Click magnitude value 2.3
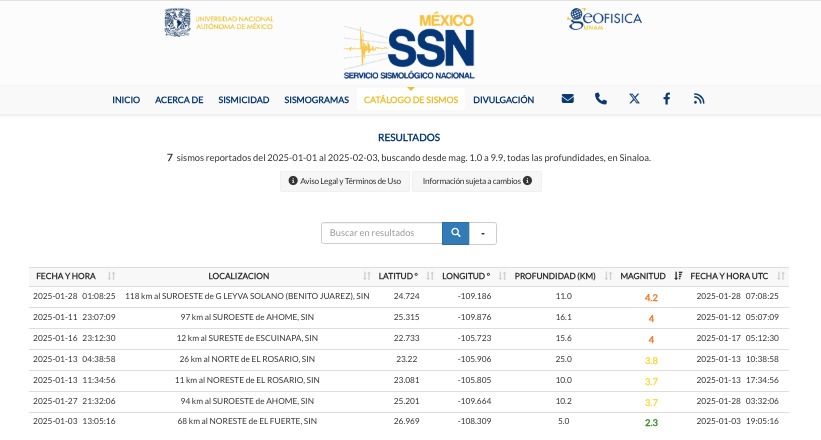Viewport: 821px width, 440px height. 651,423
